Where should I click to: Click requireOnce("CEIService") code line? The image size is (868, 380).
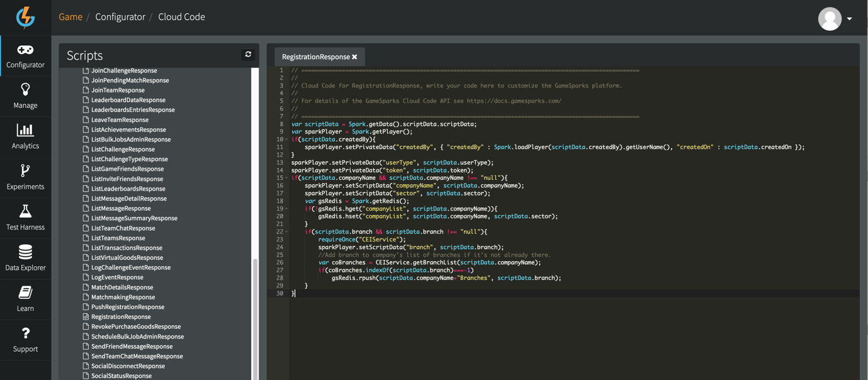pyautogui.click(x=362, y=240)
